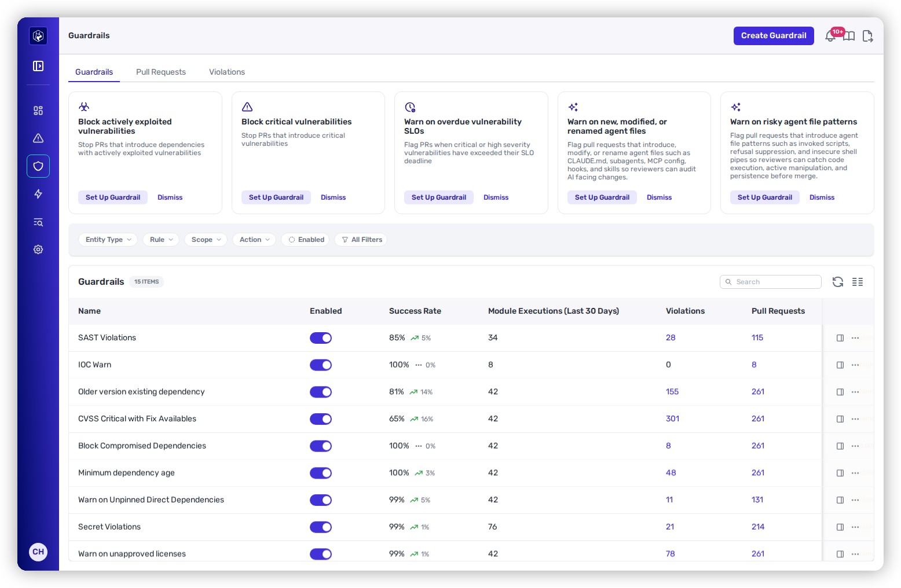The image size is (901, 588).
Task: Disable the SAST Violations guardrail
Action: pos(321,338)
